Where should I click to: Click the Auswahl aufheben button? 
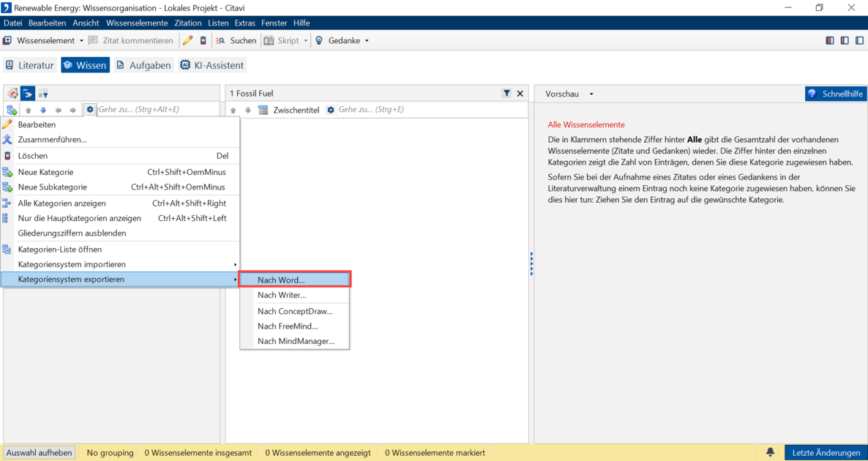[40, 453]
